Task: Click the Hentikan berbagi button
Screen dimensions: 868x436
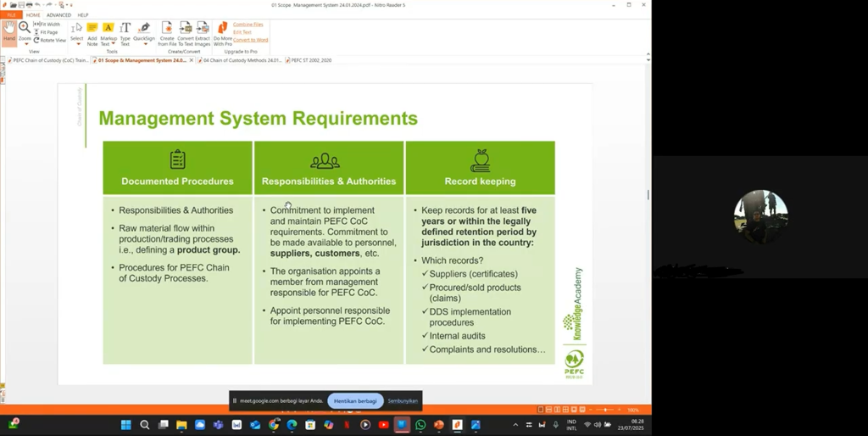Action: tap(354, 400)
